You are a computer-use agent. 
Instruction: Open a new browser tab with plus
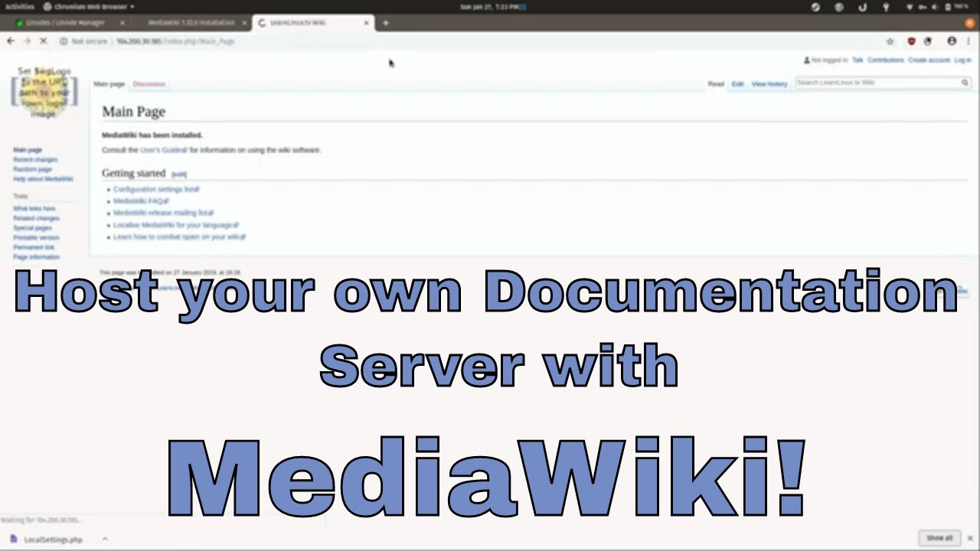(x=386, y=23)
